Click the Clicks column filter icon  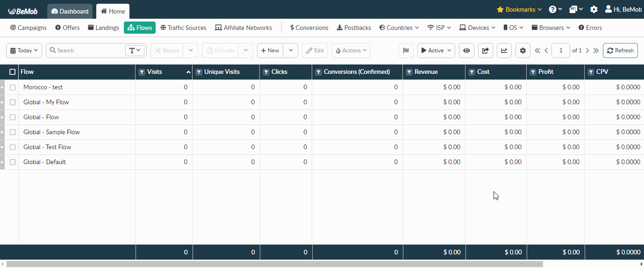pos(266,72)
